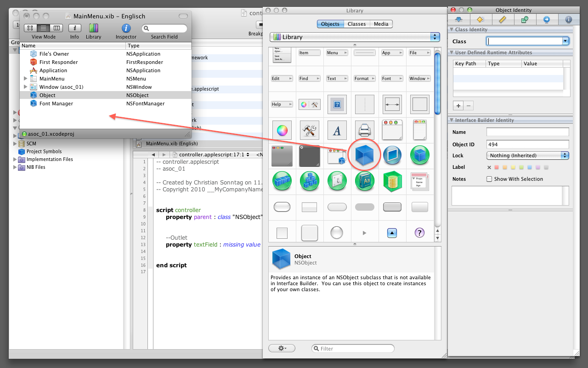The height and width of the screenshot is (368, 588).
Task: Open the Library path dropdown
Action: click(354, 37)
